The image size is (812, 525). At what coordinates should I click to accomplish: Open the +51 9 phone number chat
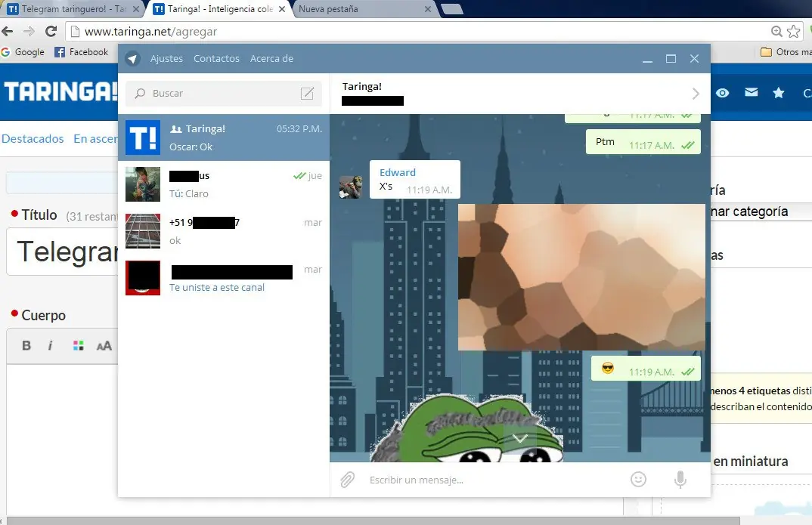(x=224, y=231)
